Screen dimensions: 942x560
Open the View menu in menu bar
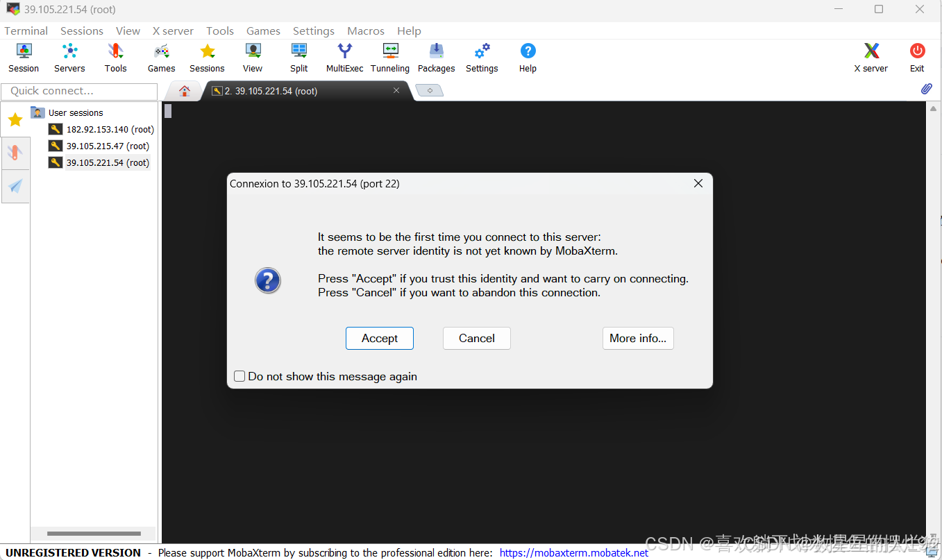[128, 31]
